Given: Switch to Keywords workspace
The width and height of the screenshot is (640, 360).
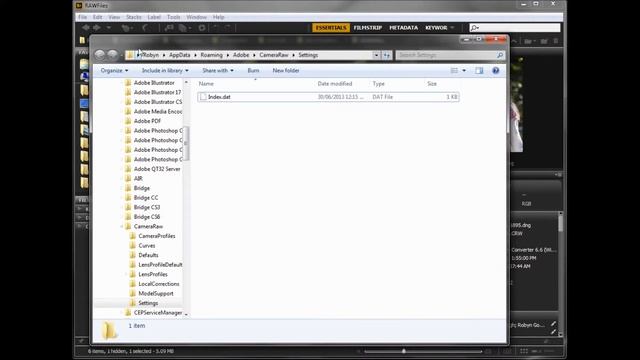Looking at the screenshot, I should click(436, 28).
